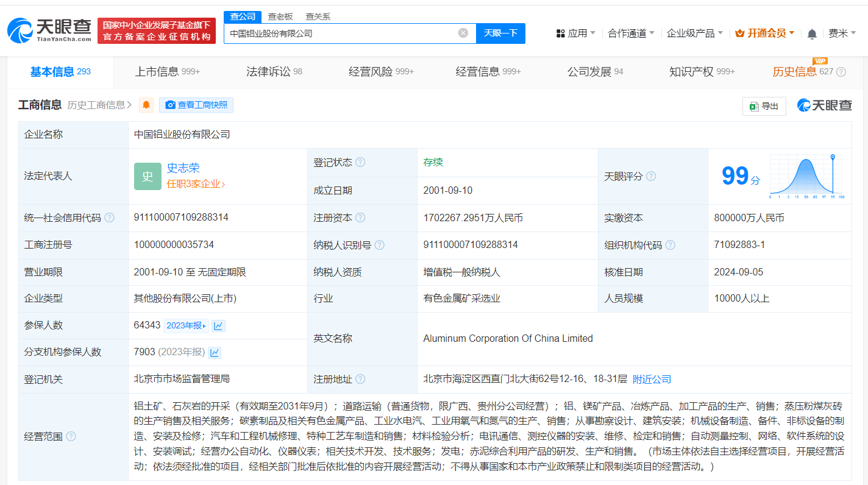Open notifications via the bell icon
Image resolution: width=868 pixels, height=485 pixels.
point(811,34)
